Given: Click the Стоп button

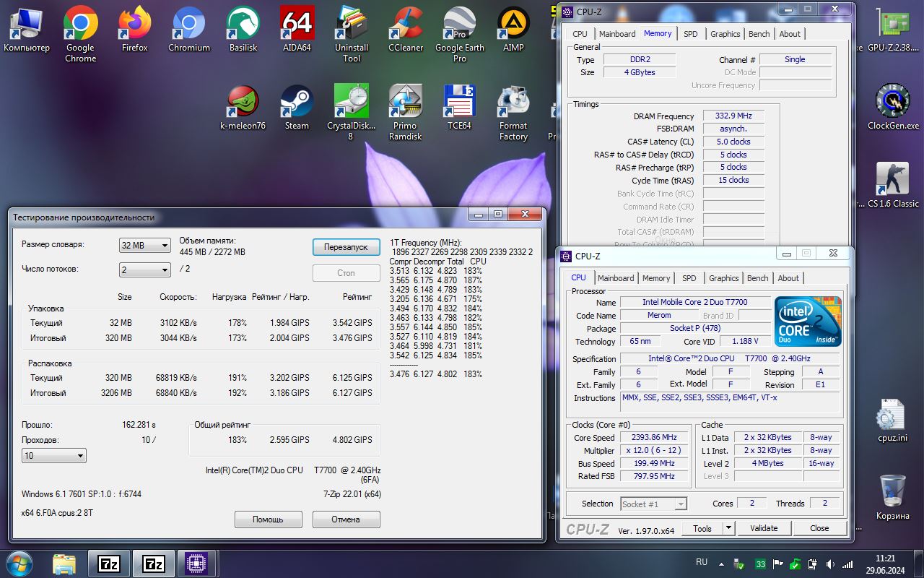Looking at the screenshot, I should coord(346,273).
